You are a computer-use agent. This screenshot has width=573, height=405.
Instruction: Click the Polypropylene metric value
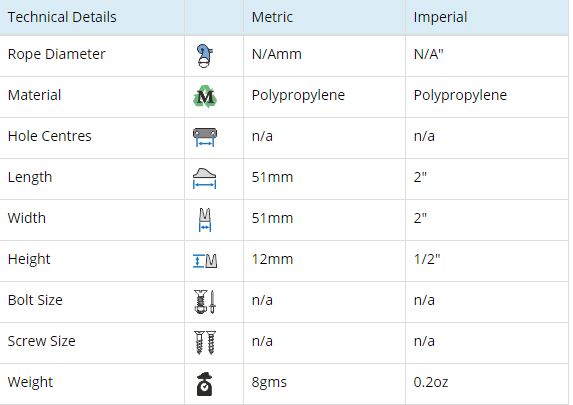click(298, 95)
